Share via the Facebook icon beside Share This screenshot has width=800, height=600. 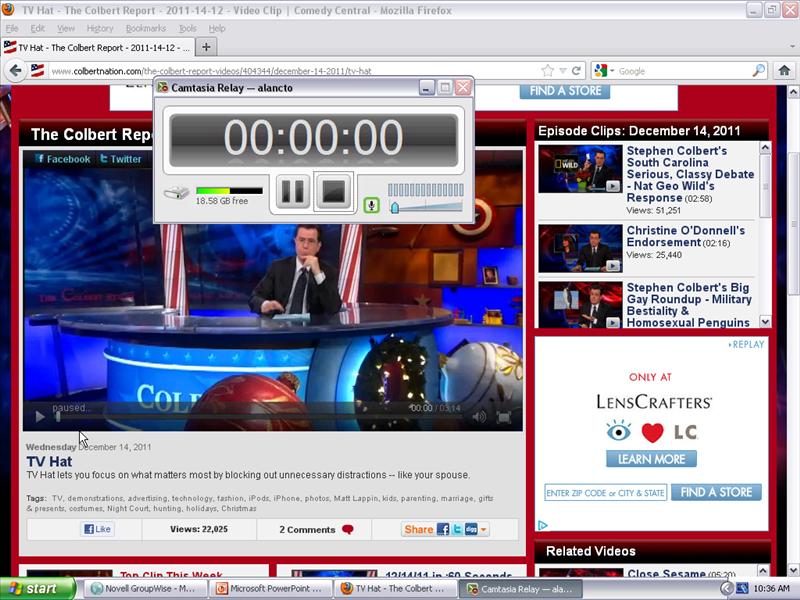point(443,530)
